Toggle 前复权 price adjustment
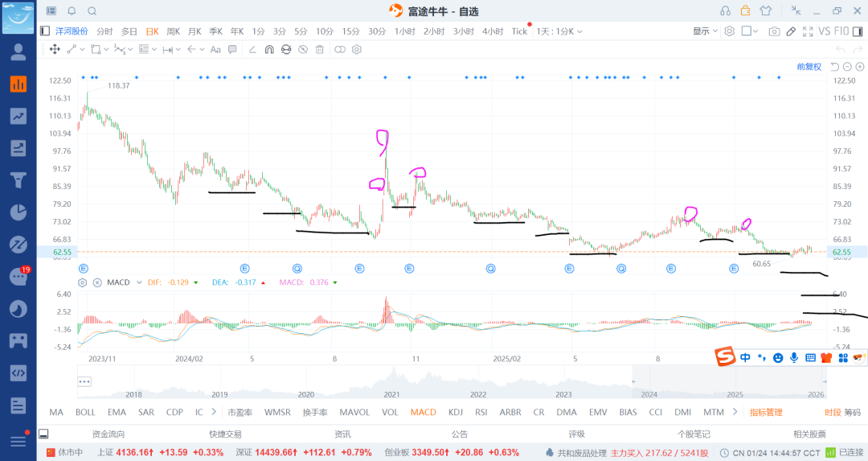This screenshot has width=868, height=461. [809, 67]
